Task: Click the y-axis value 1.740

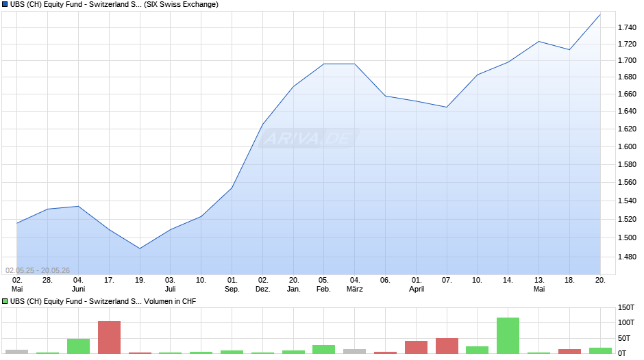Action: pos(627,27)
